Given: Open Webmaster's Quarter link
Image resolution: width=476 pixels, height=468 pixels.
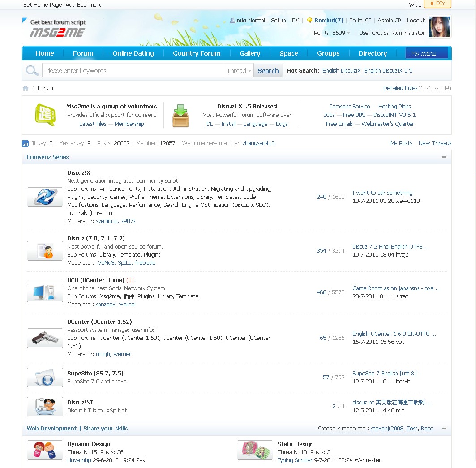Looking at the screenshot, I should coord(388,124).
